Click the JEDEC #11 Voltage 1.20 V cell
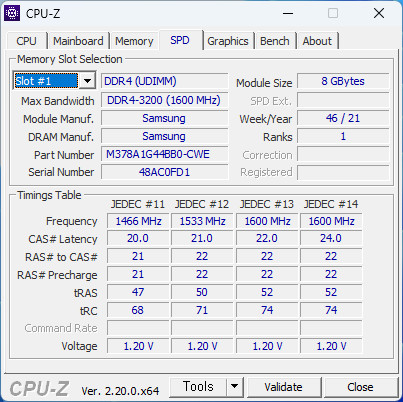The image size is (403, 402). pos(138,346)
